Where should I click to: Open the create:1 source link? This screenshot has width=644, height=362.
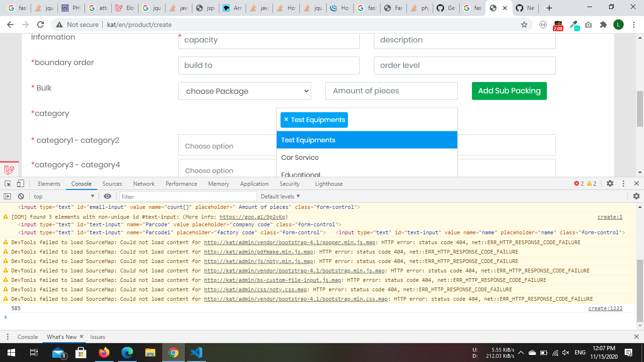pyautogui.click(x=610, y=217)
